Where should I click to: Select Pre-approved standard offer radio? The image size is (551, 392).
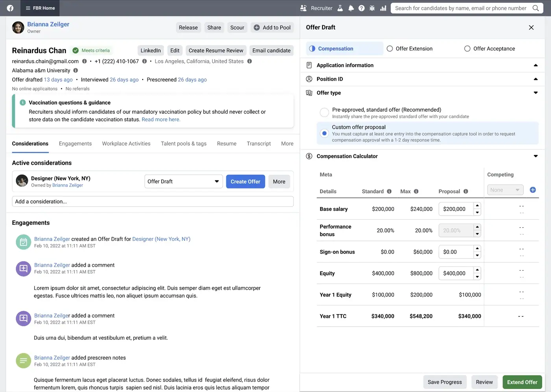(x=324, y=113)
